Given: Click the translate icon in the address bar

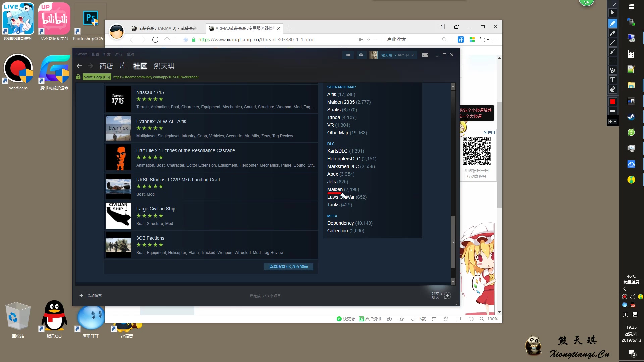Looking at the screenshot, I should click(x=460, y=39).
